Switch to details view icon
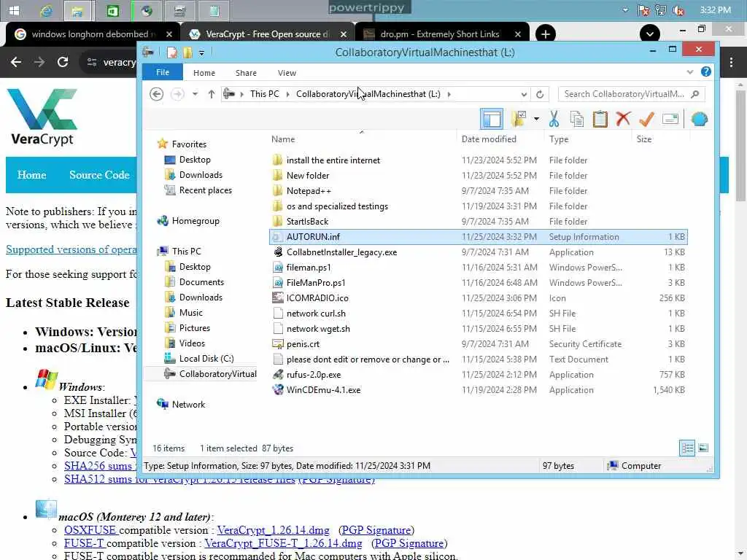747x560 pixels. (x=687, y=448)
